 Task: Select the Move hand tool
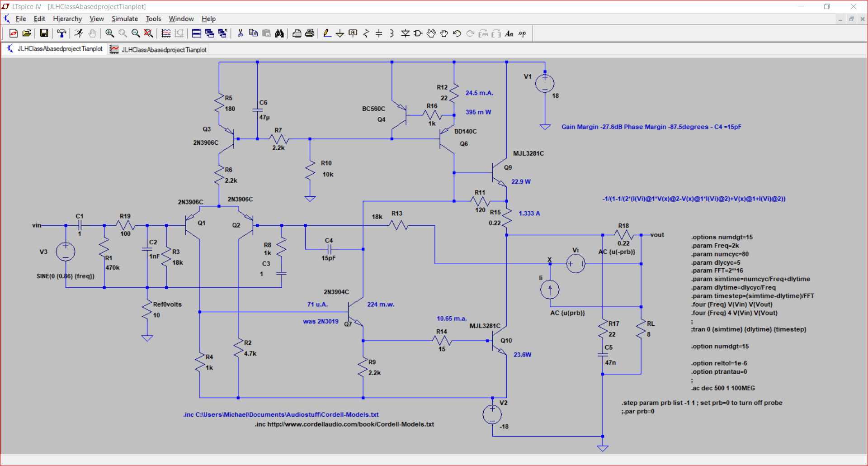pyautogui.click(x=431, y=33)
